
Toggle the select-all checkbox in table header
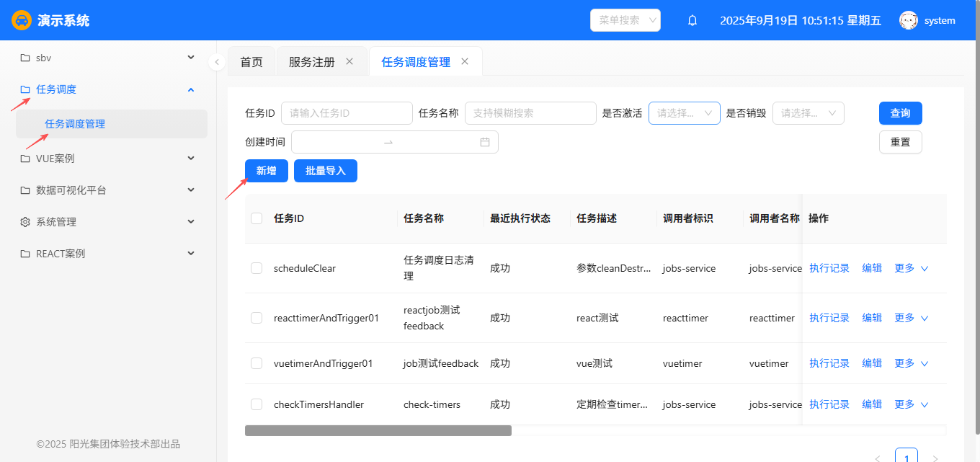257,218
